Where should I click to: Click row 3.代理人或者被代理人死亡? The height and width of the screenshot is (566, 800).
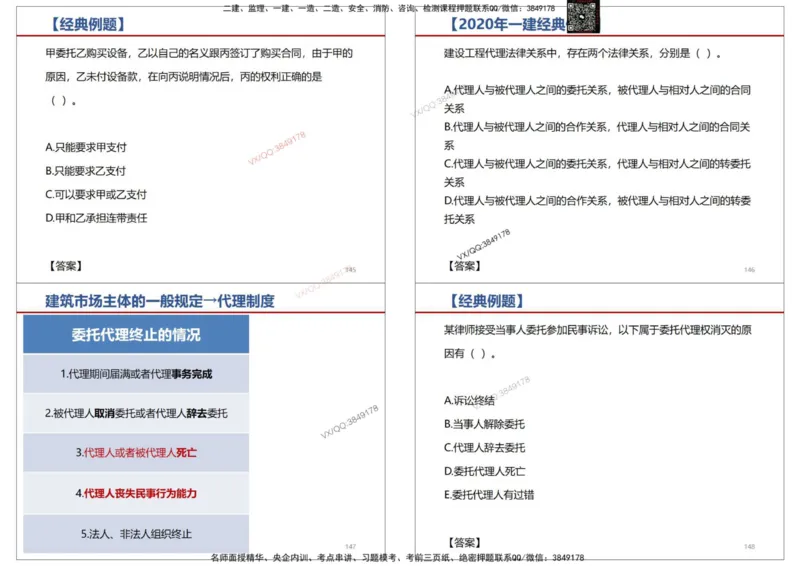(136, 453)
